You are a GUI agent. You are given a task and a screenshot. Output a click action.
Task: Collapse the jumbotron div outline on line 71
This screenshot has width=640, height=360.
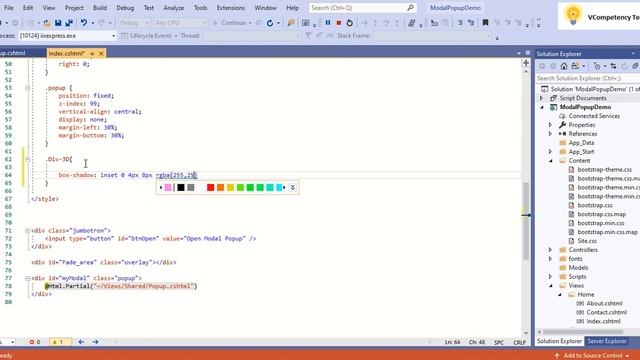[x=27, y=231]
